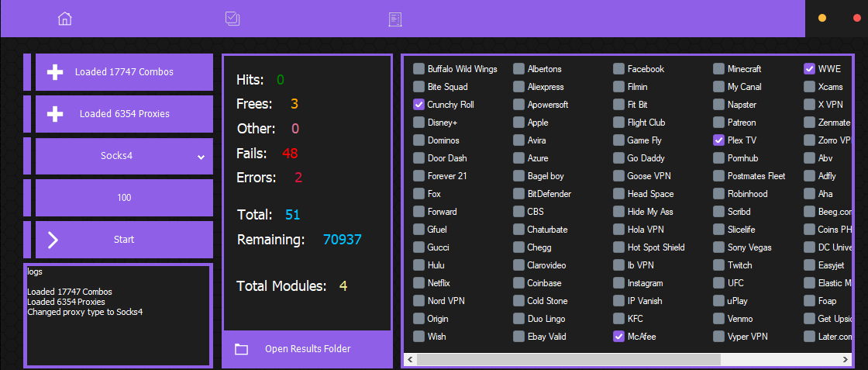Tick the Instagram checkbox

619,283
